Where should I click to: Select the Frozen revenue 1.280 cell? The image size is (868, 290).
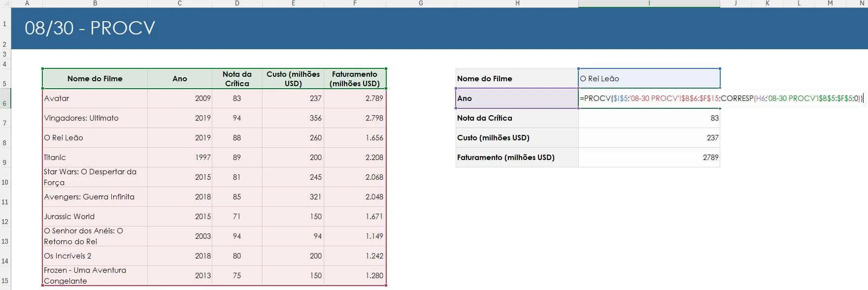click(355, 276)
